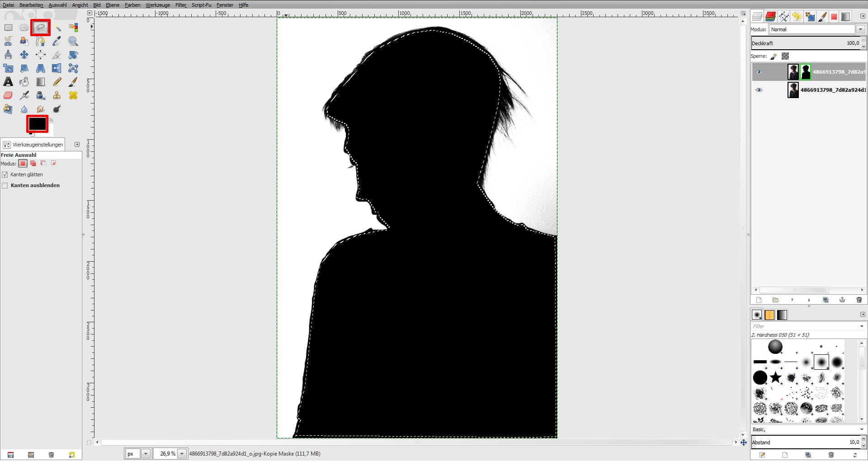
Task: Click the black foreground color swatch
Action: pos(37,123)
